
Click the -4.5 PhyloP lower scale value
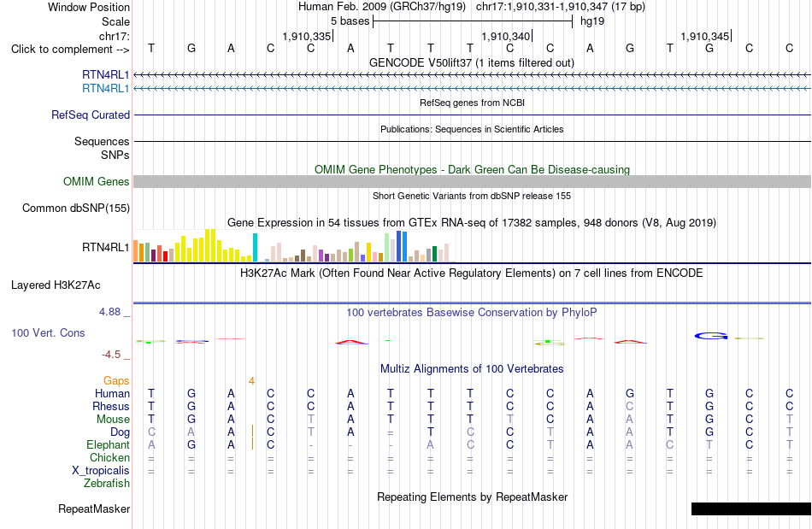(111, 354)
